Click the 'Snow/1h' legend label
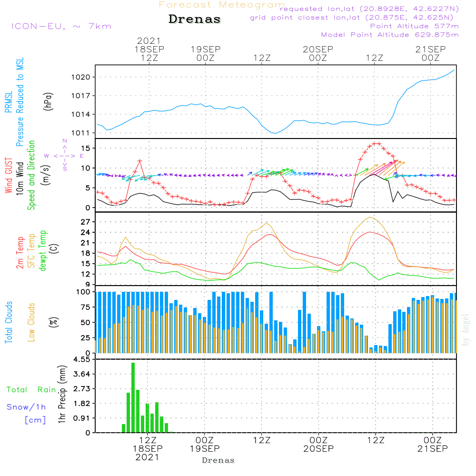 [26, 407]
